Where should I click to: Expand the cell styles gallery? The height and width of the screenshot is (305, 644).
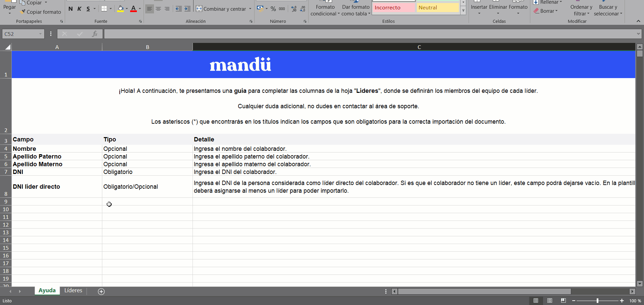463,11
